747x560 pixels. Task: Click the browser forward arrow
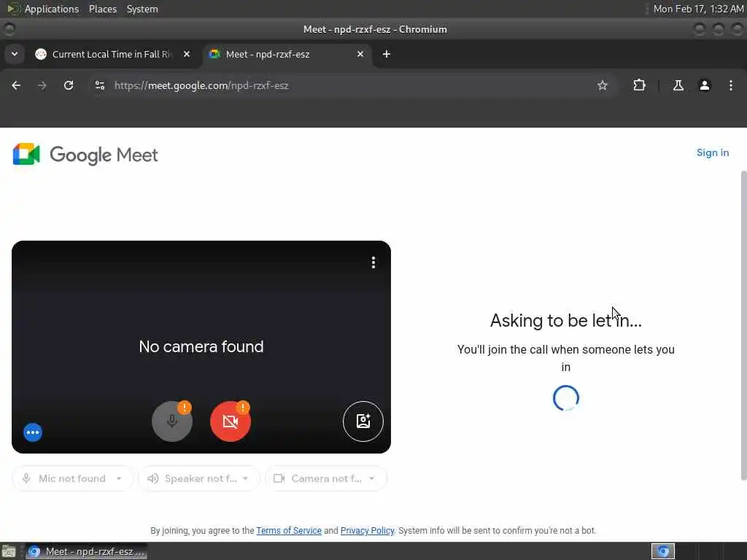point(42,85)
